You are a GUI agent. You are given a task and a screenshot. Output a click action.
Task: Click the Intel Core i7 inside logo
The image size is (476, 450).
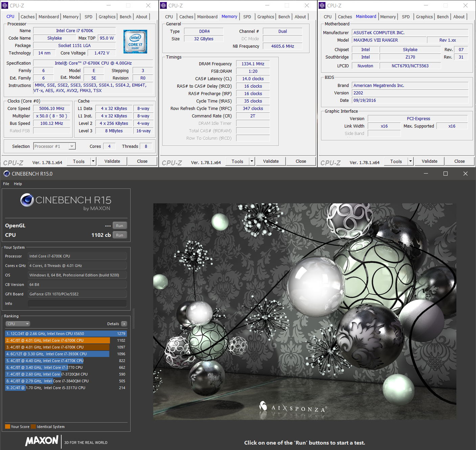click(135, 42)
